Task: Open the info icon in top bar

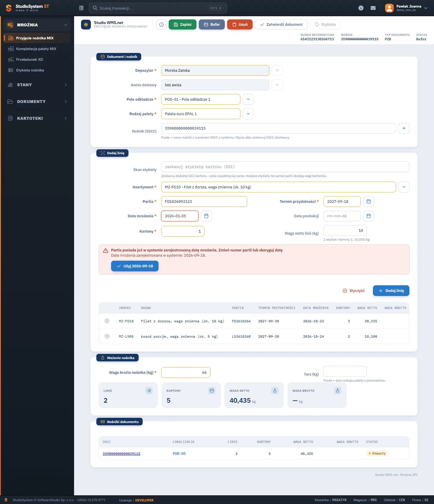Action: tap(361, 8)
